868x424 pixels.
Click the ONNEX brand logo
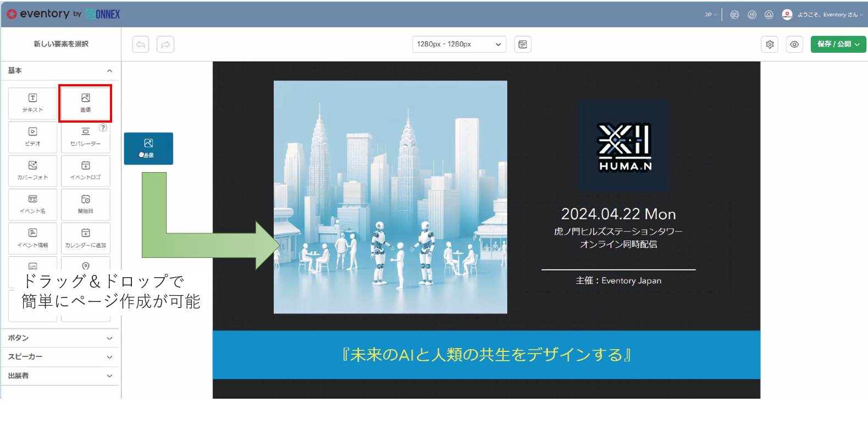click(103, 14)
